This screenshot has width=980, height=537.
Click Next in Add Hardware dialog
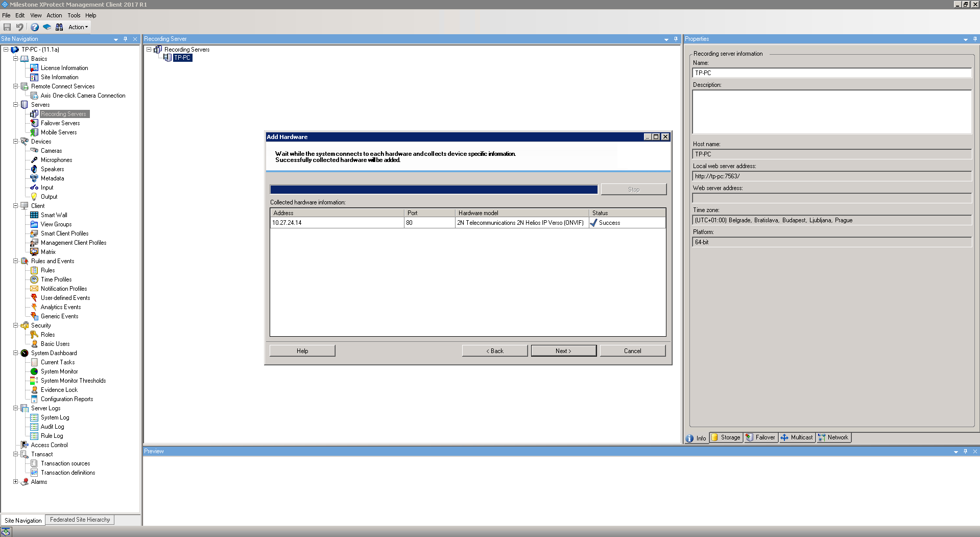tap(563, 351)
